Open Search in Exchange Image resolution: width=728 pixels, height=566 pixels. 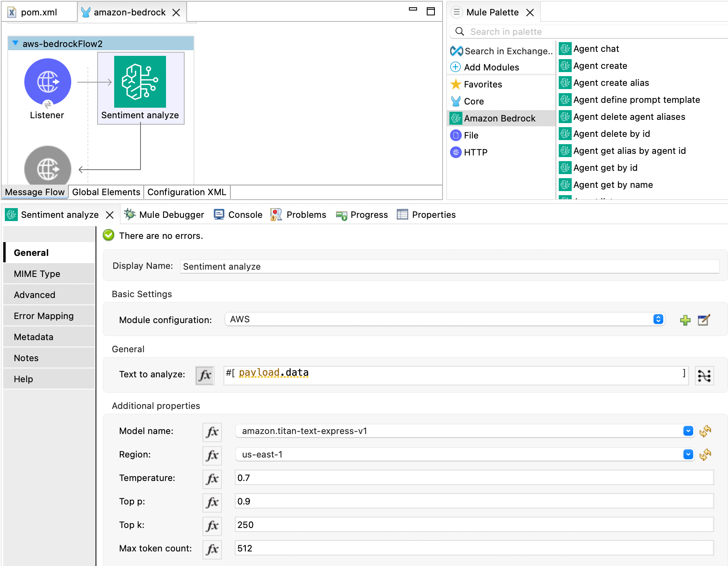(502, 51)
